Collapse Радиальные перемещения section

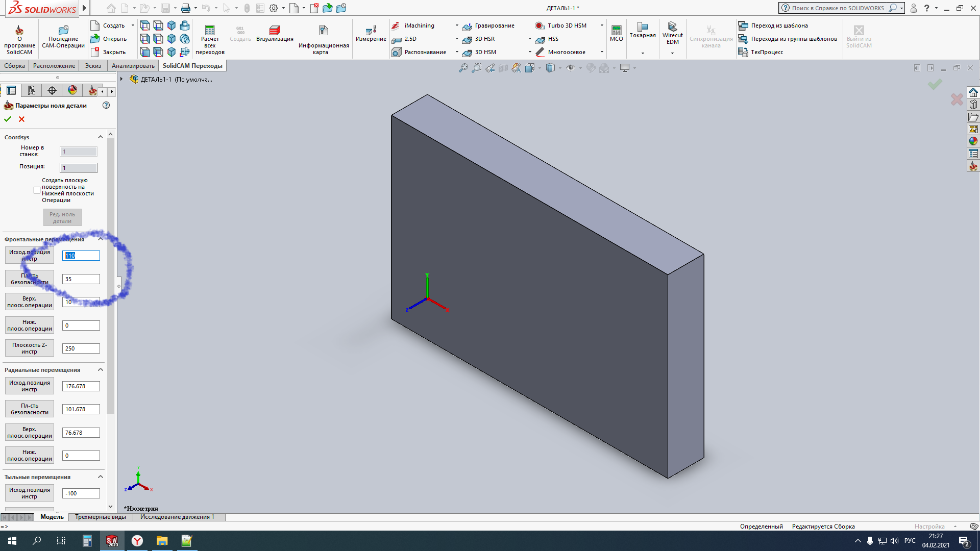click(x=101, y=370)
